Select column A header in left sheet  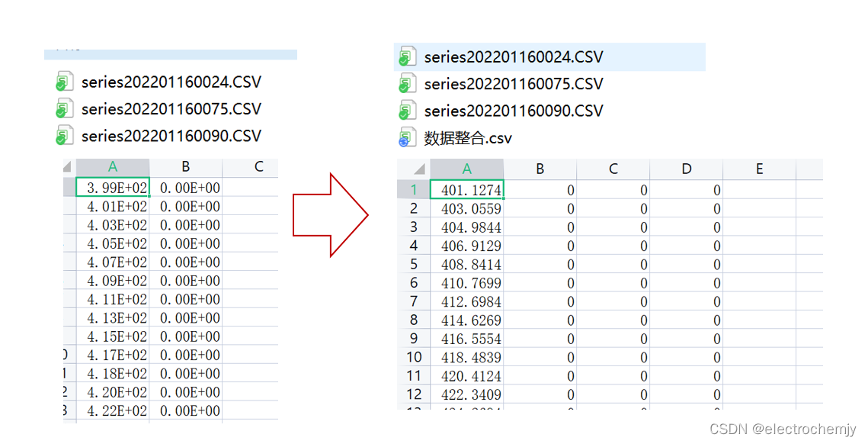[113, 167]
